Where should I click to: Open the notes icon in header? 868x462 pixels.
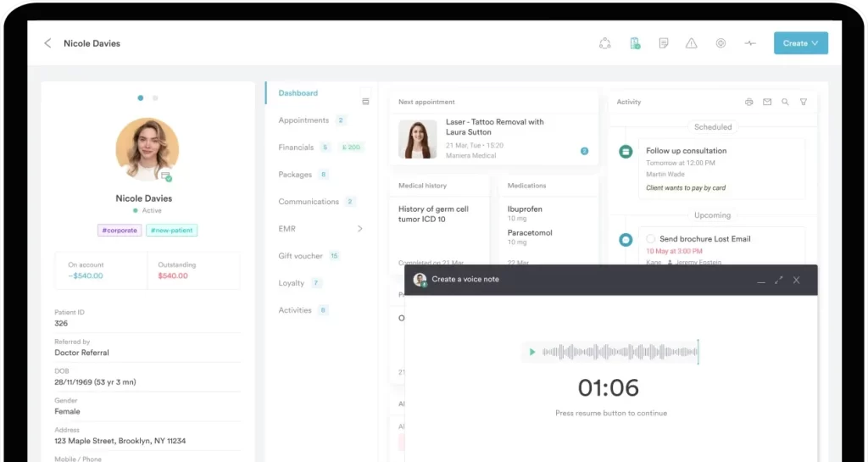coord(663,43)
